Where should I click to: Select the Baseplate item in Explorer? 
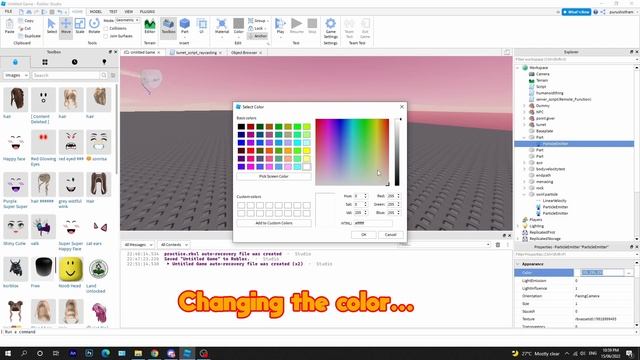[544, 131]
